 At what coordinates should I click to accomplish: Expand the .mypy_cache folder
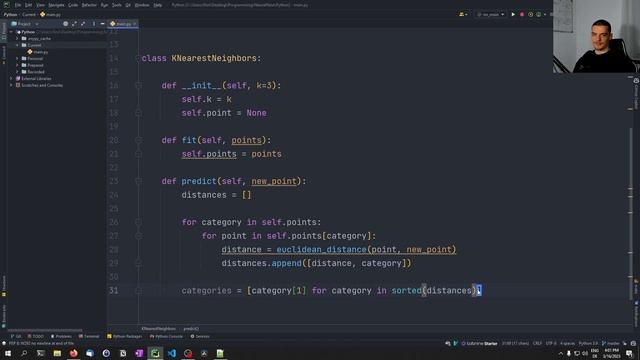[18, 38]
